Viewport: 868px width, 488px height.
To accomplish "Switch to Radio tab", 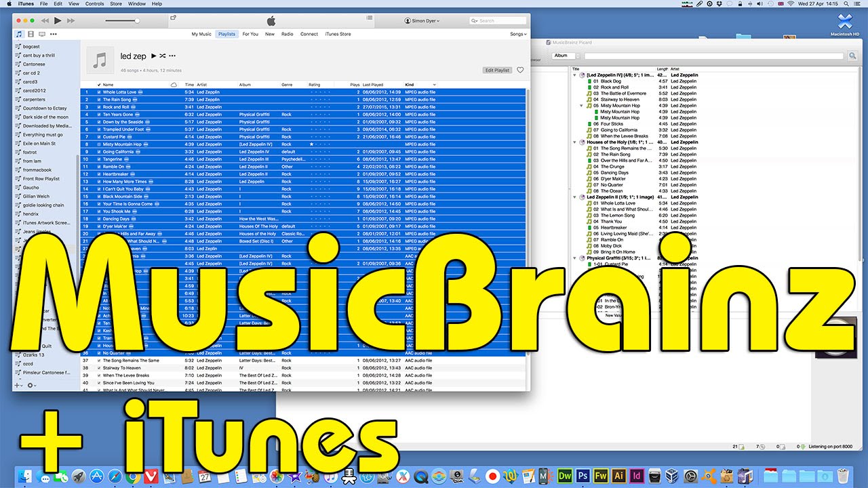I will pyautogui.click(x=288, y=34).
